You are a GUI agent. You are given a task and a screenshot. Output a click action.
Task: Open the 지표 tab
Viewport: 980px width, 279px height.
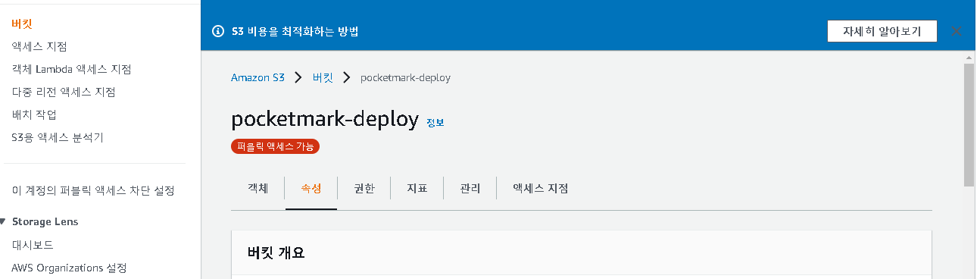pyautogui.click(x=417, y=189)
